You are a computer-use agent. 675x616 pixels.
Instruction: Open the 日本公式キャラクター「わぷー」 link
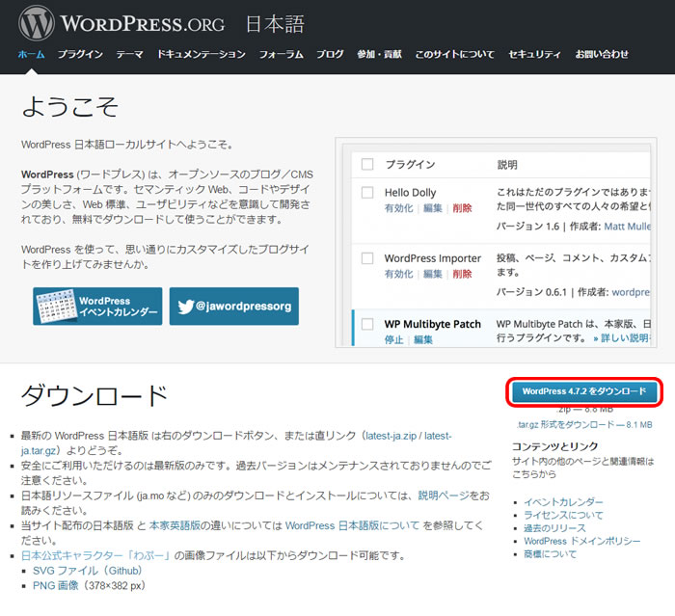[96, 555]
